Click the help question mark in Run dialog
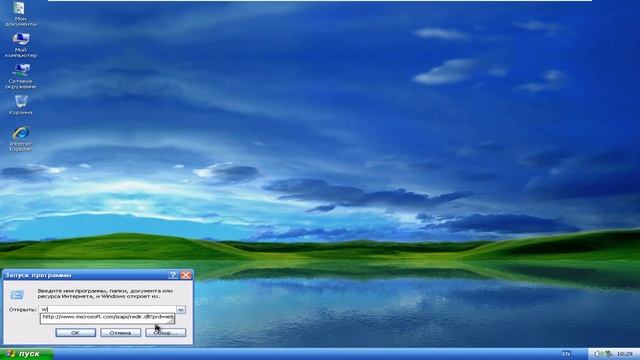This screenshot has height=360, width=640. pos(173,275)
